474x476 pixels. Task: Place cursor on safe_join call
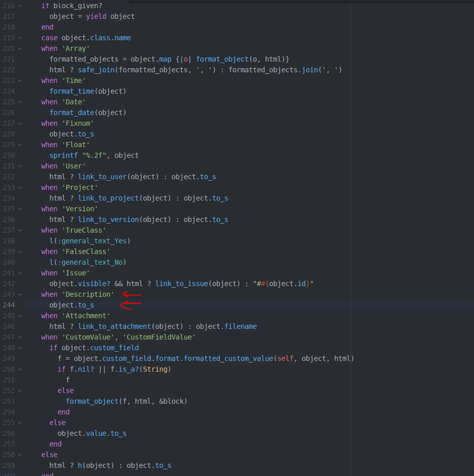96,70
